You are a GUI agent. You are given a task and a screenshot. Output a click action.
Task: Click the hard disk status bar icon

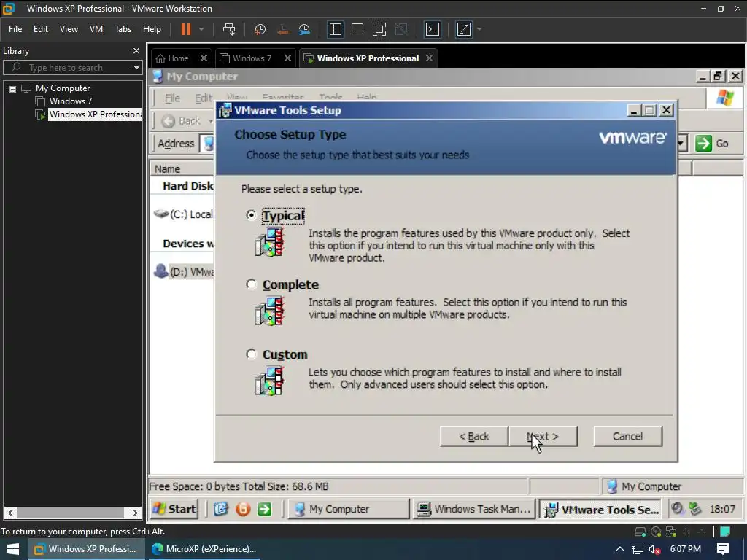coord(640,532)
